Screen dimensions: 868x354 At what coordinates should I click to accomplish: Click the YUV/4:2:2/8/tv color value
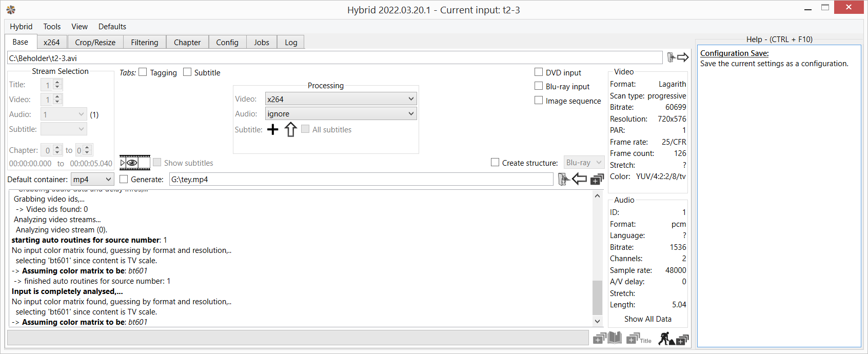point(661,176)
